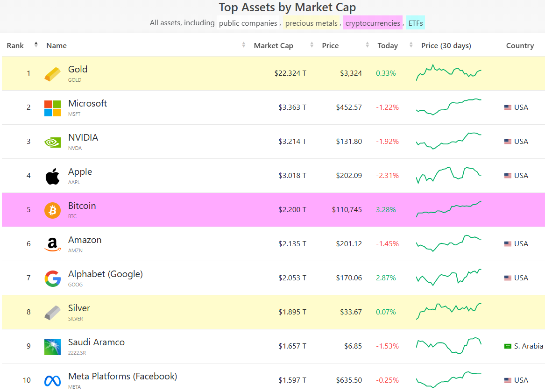The height and width of the screenshot is (392, 545).
Task: Click the NVIDIA logo icon
Action: tap(52, 142)
